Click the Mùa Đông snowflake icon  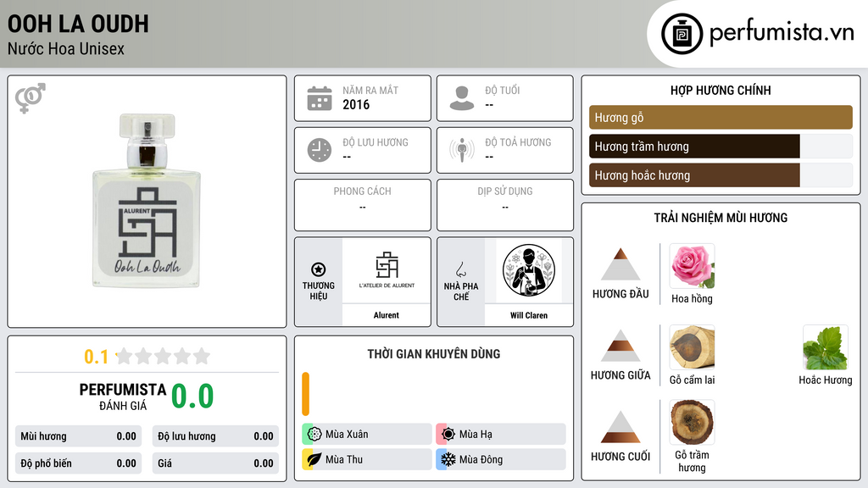pos(448,459)
